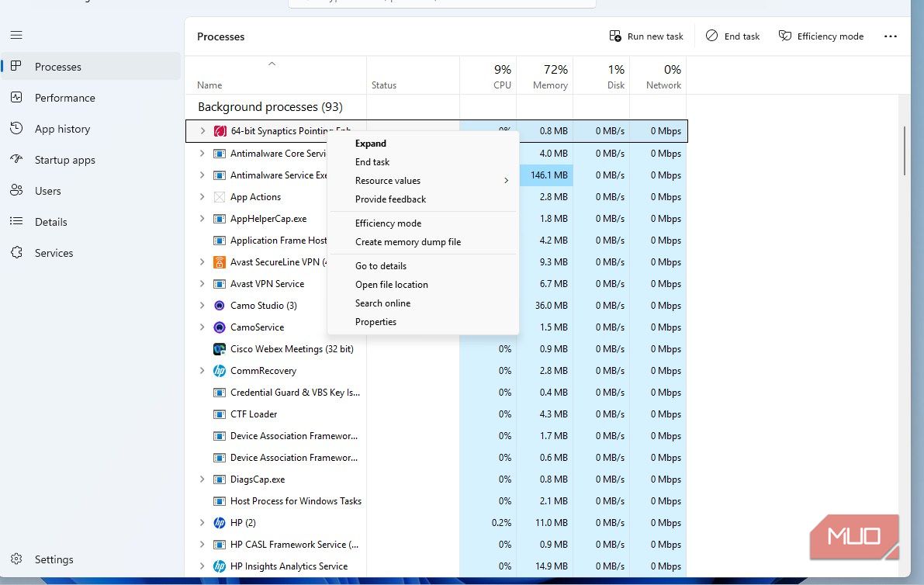Sort processes by Memory column
Image resolution: width=924 pixels, height=585 pixels.
pos(545,75)
